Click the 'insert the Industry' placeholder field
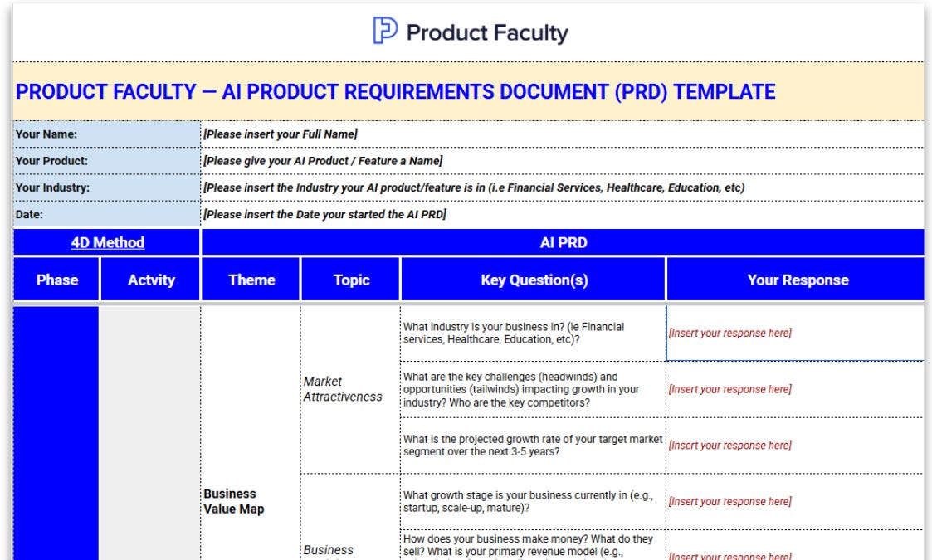The image size is (932, 560). coord(563,187)
